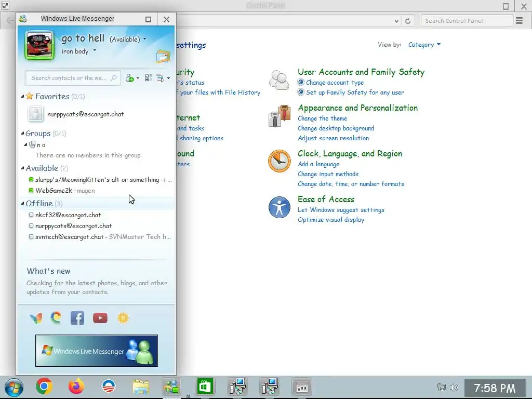Collapse the Groups section

coord(22,134)
